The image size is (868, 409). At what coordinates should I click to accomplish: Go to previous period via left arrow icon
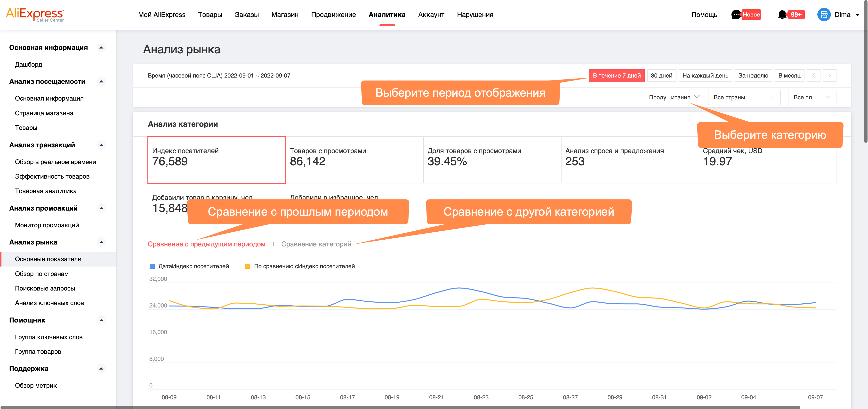click(x=814, y=75)
